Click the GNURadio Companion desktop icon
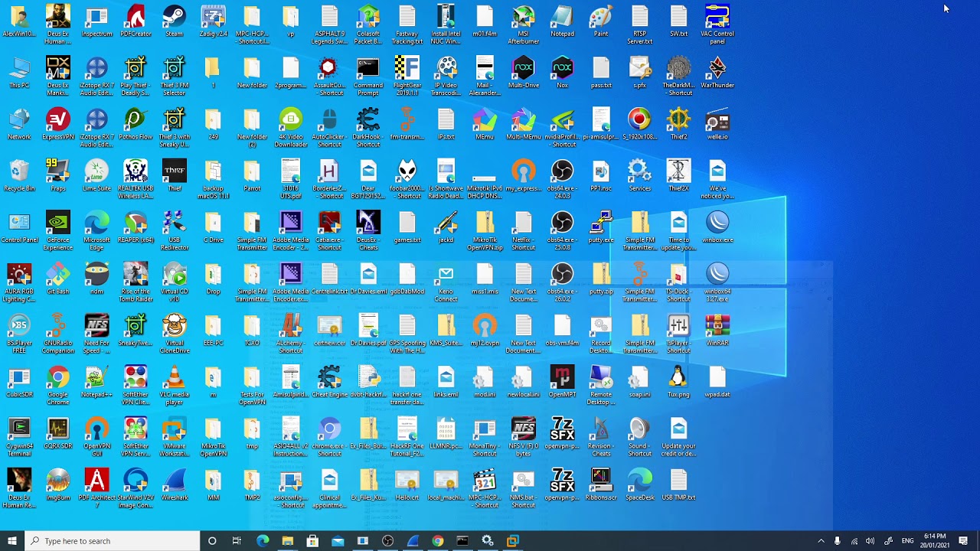This screenshot has width=980, height=551. 58,334
